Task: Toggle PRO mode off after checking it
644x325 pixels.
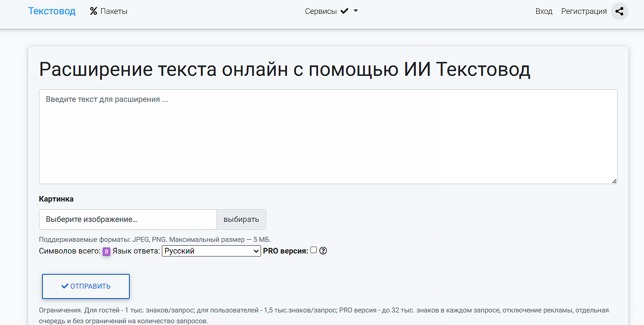Action: [313, 250]
